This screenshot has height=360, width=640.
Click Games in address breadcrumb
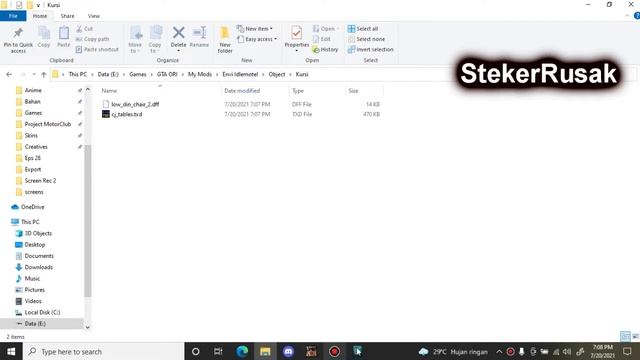138,74
